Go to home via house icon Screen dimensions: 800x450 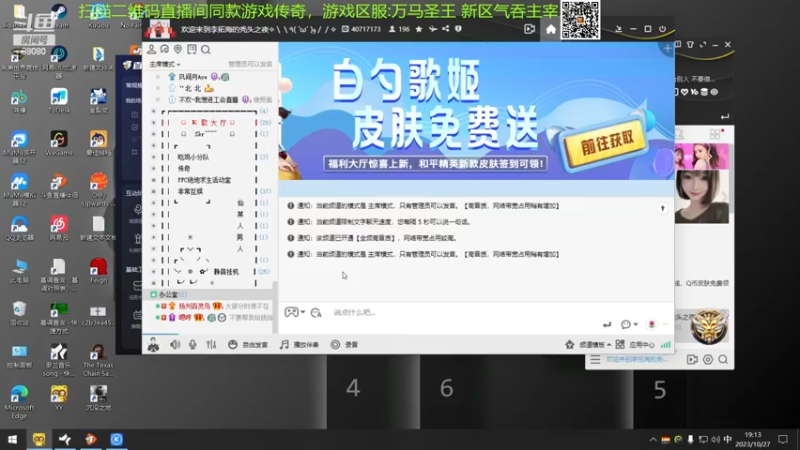click(x=551, y=29)
